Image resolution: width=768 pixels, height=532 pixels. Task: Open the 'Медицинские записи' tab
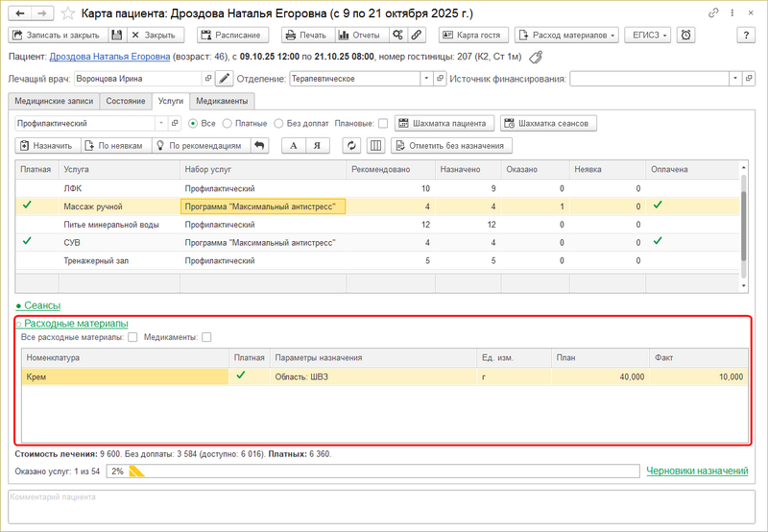point(52,101)
